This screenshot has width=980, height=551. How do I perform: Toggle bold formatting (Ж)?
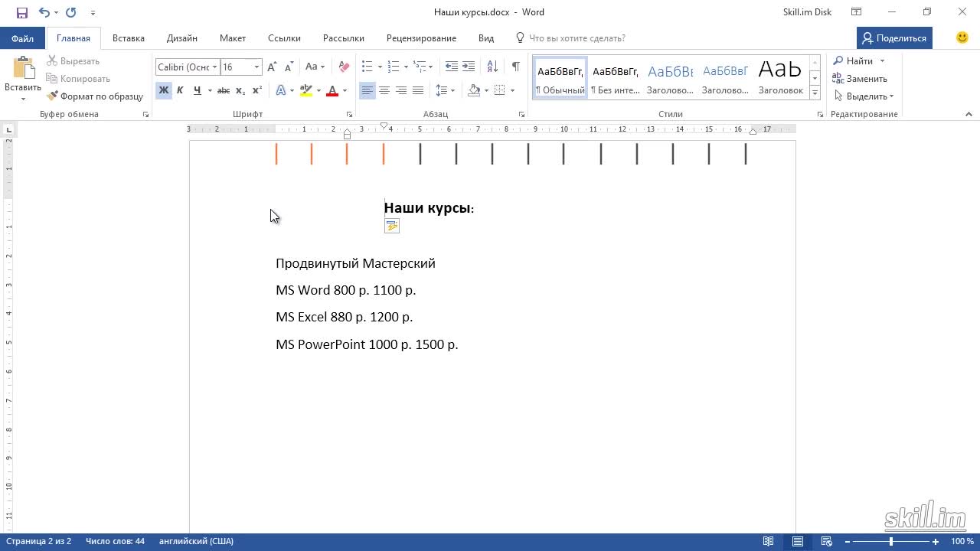tap(164, 90)
